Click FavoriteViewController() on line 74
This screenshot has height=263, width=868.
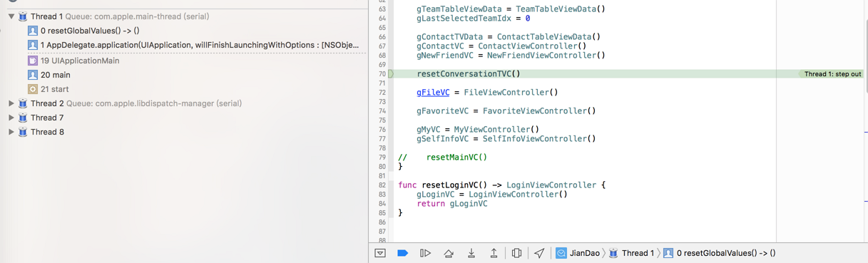click(x=539, y=110)
